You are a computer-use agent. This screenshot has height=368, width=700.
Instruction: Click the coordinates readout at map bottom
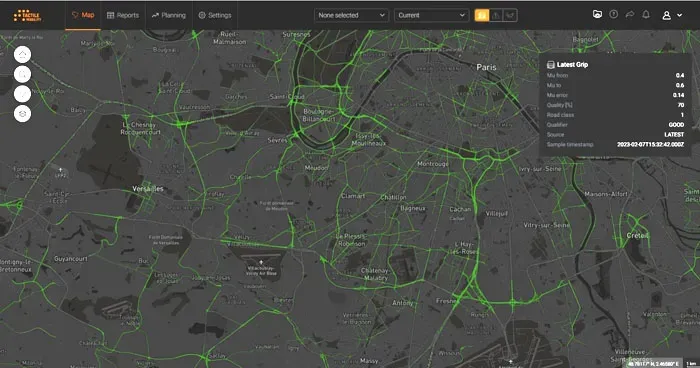click(654, 364)
